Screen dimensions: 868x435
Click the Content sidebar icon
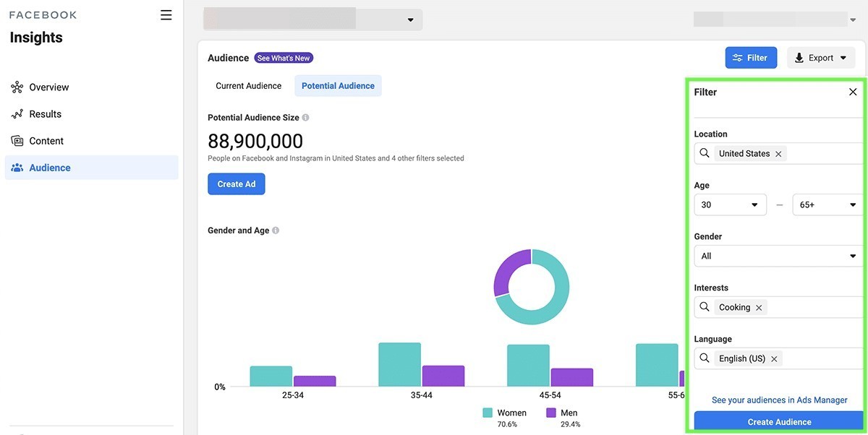click(x=17, y=141)
